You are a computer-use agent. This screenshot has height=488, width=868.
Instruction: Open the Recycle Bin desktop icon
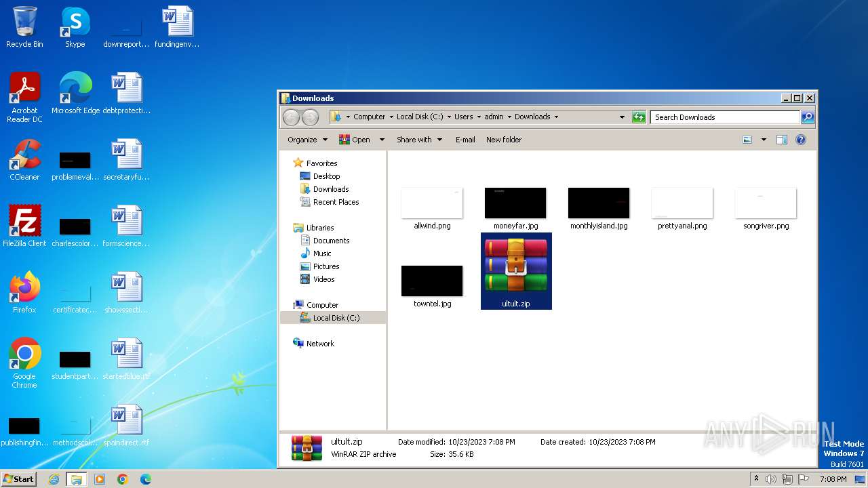[x=24, y=27]
